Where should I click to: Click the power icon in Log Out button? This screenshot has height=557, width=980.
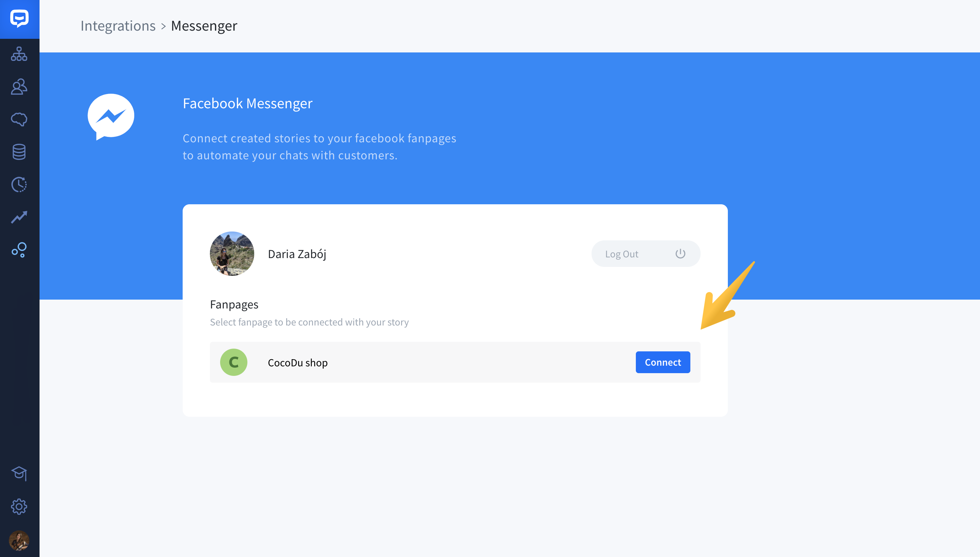(680, 254)
